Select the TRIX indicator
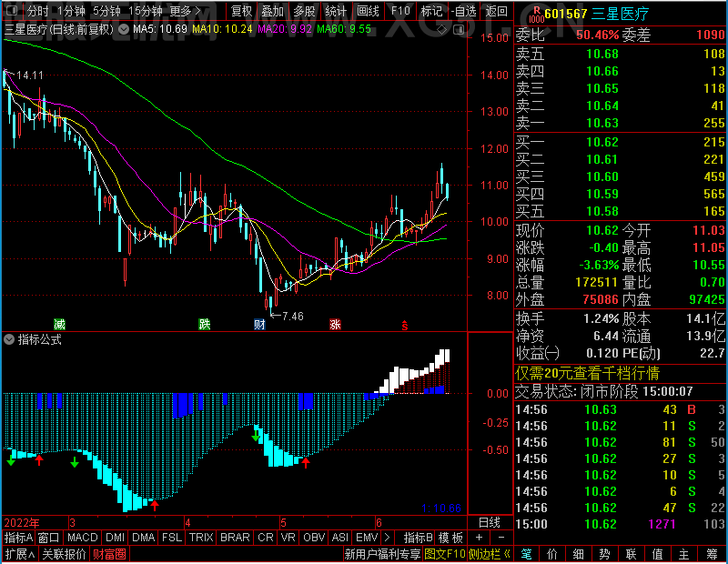This screenshot has height=564, width=728. tap(201, 538)
